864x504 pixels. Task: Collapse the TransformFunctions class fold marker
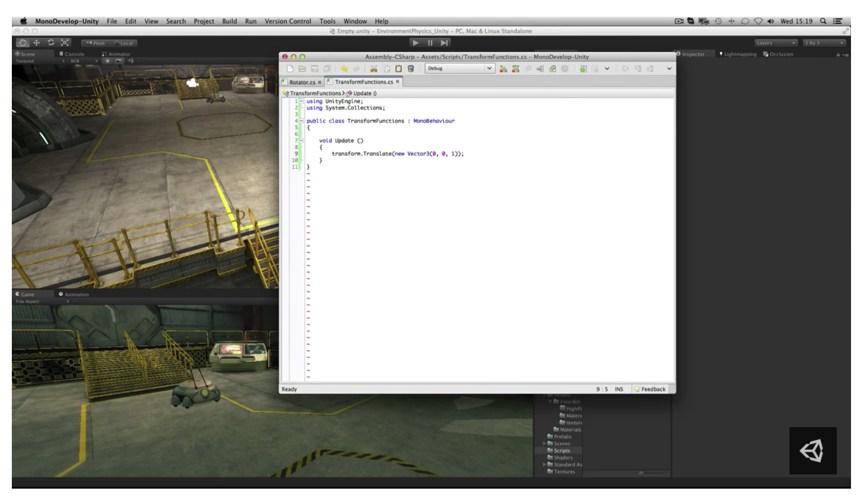(301, 121)
